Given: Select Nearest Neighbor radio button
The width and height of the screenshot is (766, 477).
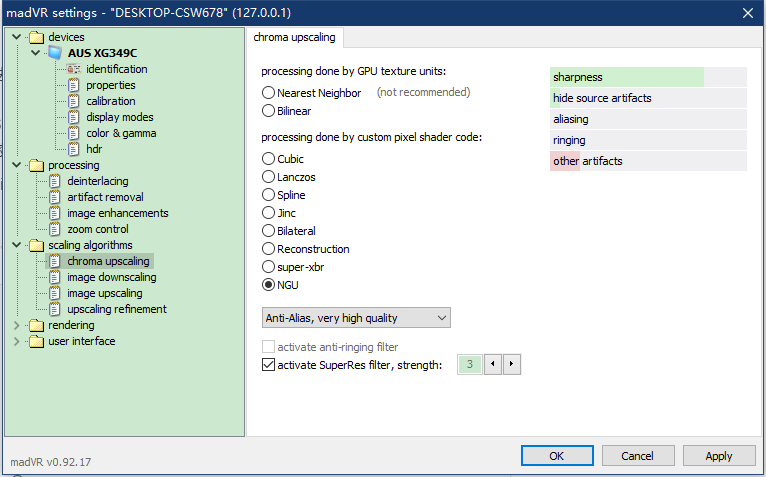Looking at the screenshot, I should 268,93.
